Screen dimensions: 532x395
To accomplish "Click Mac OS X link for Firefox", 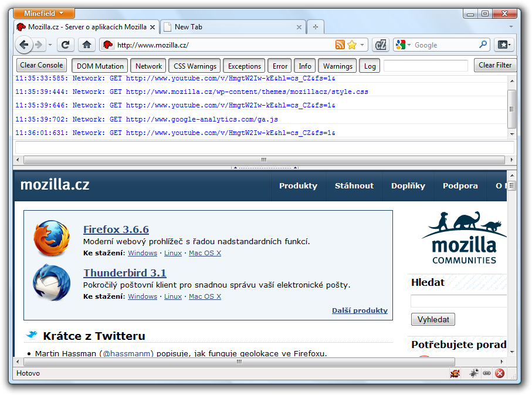I will pos(205,253).
